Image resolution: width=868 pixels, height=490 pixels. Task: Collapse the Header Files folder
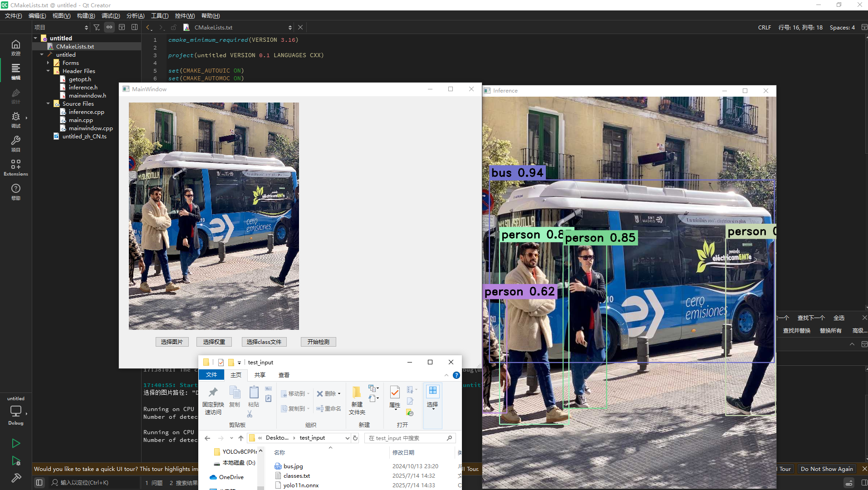pyautogui.click(x=48, y=71)
